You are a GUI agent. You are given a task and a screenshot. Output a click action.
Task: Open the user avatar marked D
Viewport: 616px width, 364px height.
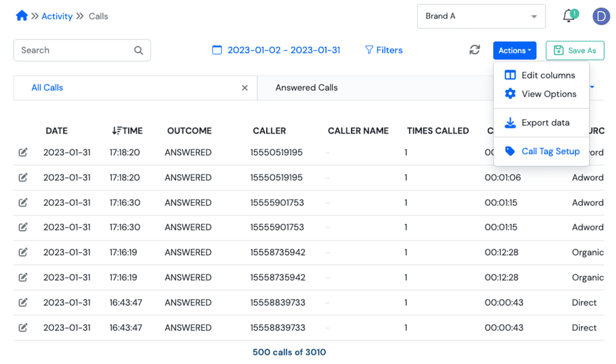[x=601, y=16]
